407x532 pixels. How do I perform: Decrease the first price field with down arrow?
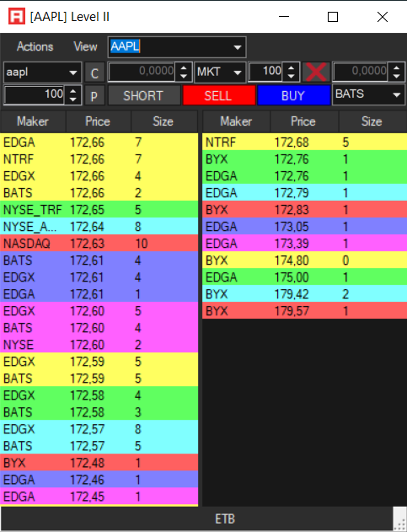point(184,77)
